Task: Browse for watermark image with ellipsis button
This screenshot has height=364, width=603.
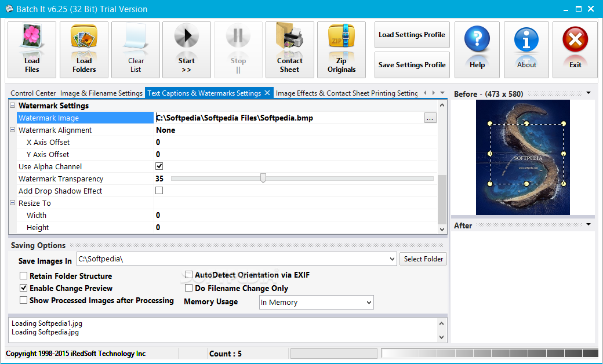Action: (430, 118)
